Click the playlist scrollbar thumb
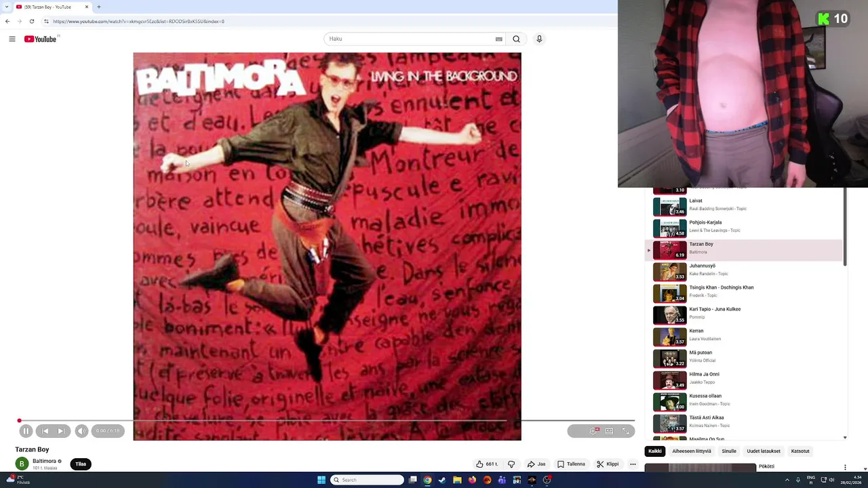 (845, 227)
